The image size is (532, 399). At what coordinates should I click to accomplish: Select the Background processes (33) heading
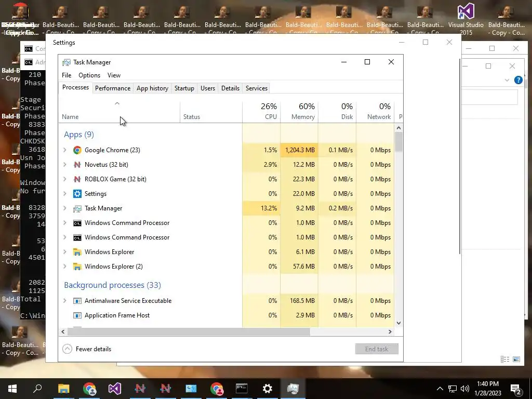(113, 285)
